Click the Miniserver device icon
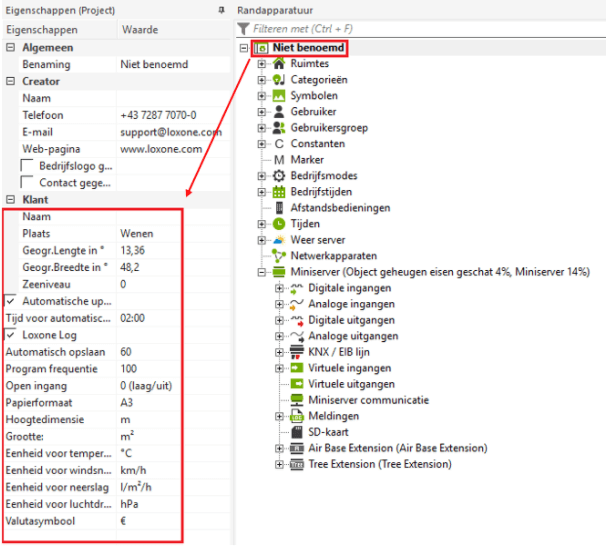Viewport: 607px width, 557px height. pyautogui.click(x=280, y=272)
